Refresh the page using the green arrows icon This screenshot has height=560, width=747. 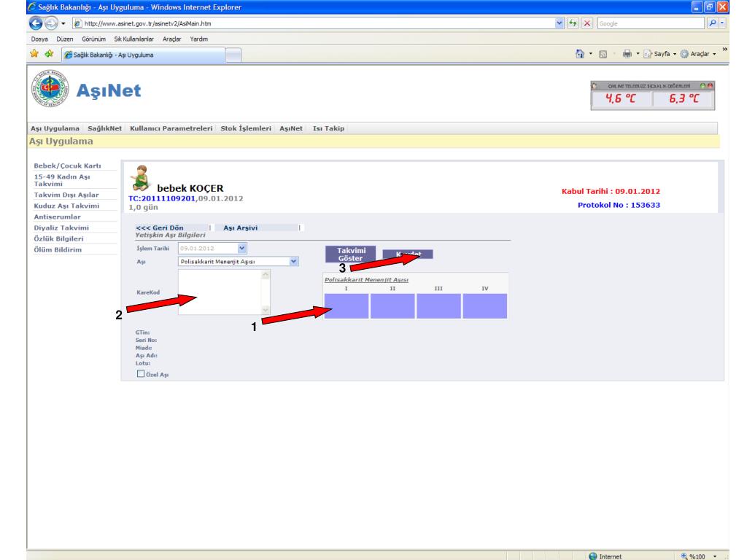573,23
